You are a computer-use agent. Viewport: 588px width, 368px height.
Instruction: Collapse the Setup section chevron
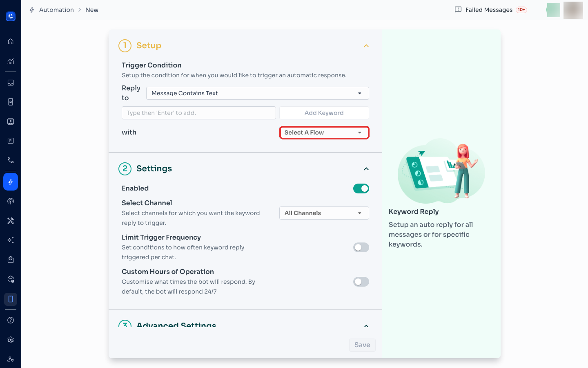tap(366, 46)
